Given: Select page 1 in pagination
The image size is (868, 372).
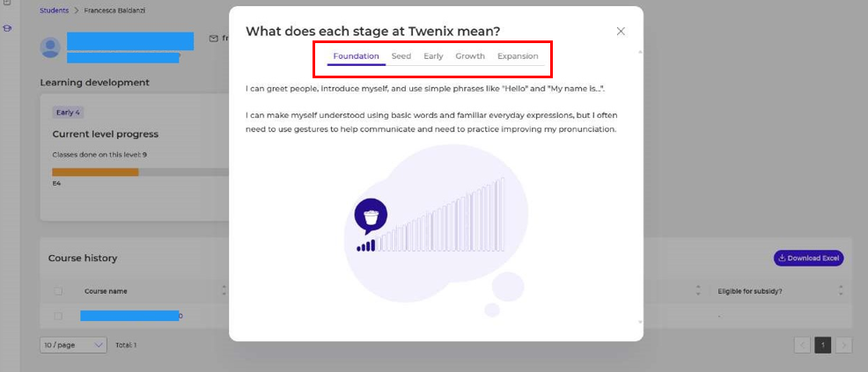Looking at the screenshot, I should [x=822, y=346].
